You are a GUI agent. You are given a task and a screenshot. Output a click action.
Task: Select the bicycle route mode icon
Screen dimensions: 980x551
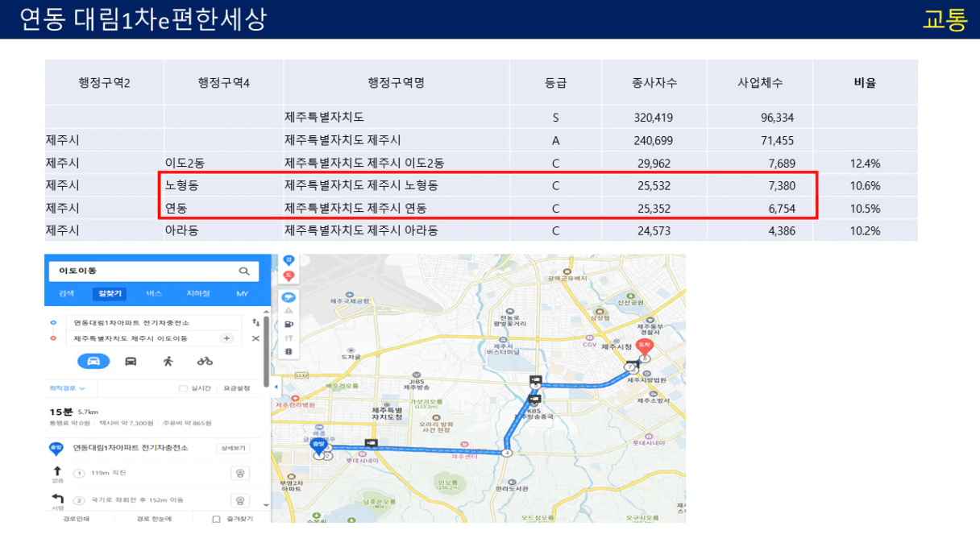point(205,361)
